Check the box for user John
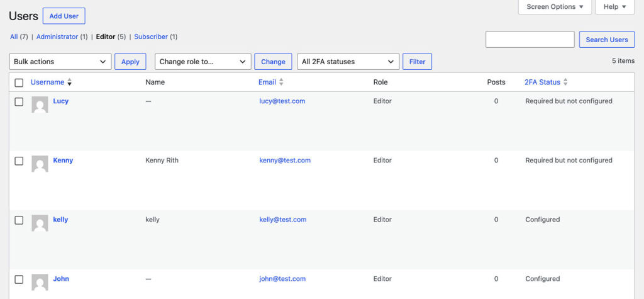 pyautogui.click(x=19, y=279)
